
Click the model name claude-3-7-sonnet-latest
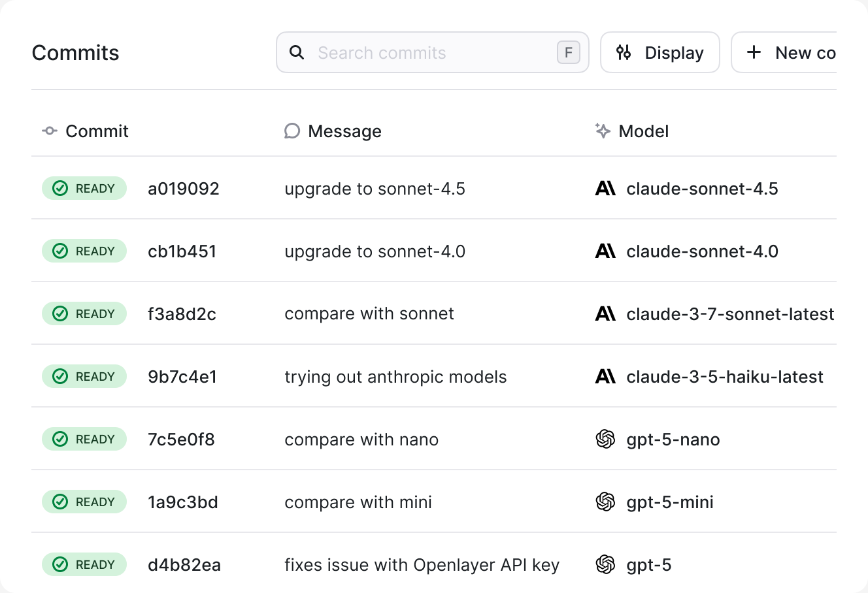pos(730,314)
